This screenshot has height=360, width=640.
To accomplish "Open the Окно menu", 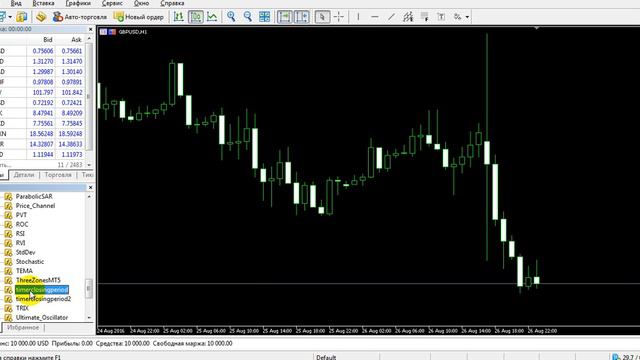I will point(142,3).
